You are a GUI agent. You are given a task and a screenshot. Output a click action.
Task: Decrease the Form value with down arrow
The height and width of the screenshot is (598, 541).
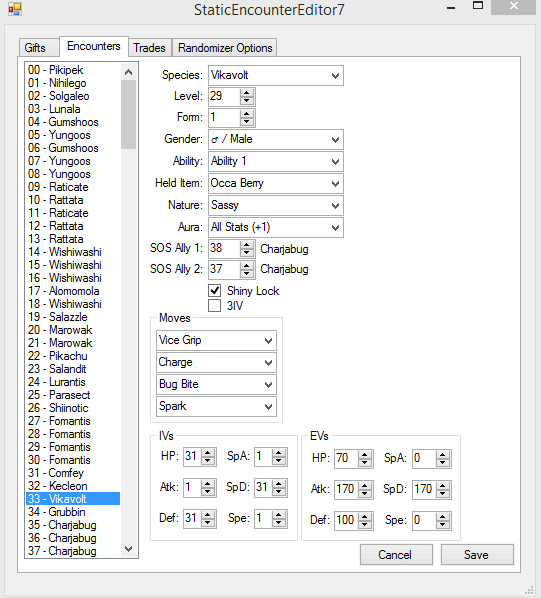point(247,122)
